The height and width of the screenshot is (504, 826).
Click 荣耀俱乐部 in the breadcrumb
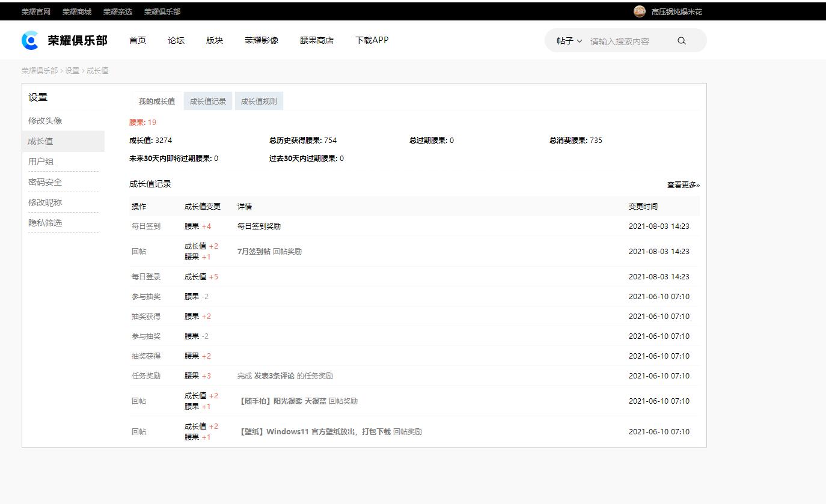click(x=40, y=70)
